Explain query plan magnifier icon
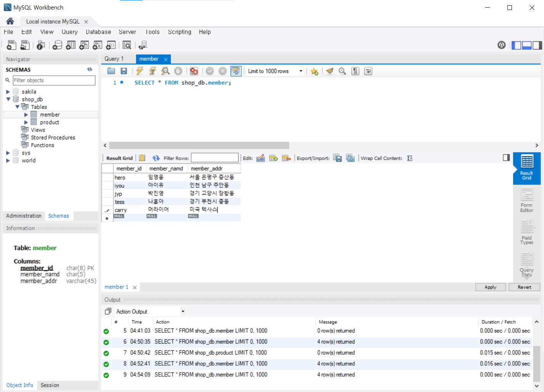 165,71
